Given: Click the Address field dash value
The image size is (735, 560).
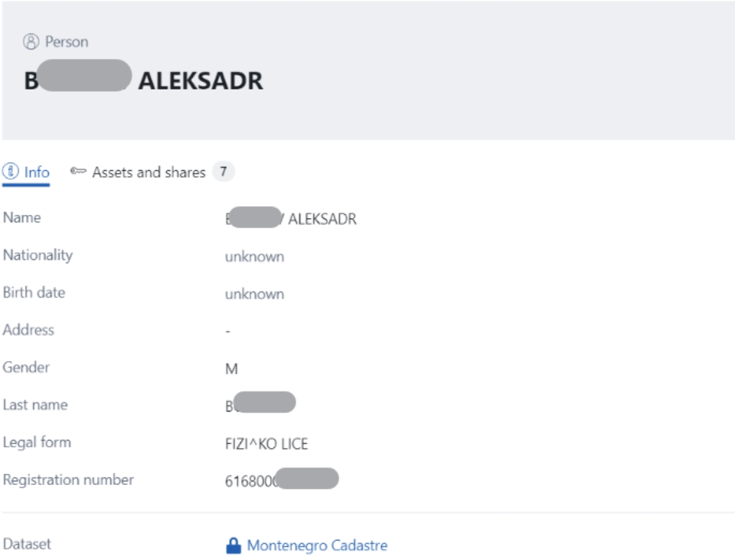Looking at the screenshot, I should [x=227, y=332].
